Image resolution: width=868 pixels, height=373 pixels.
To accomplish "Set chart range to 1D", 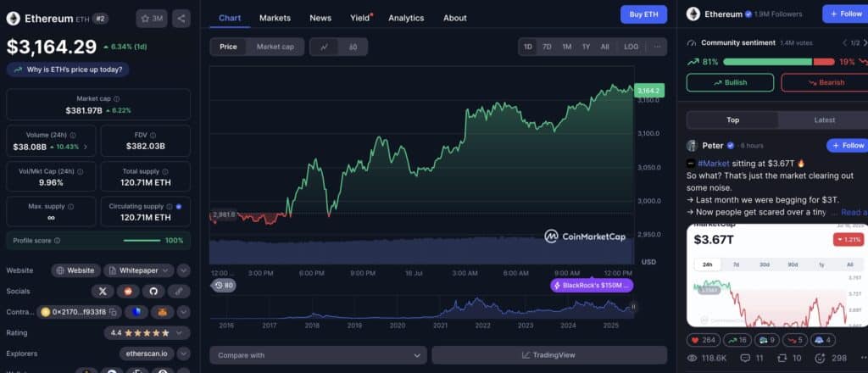I will [x=527, y=47].
